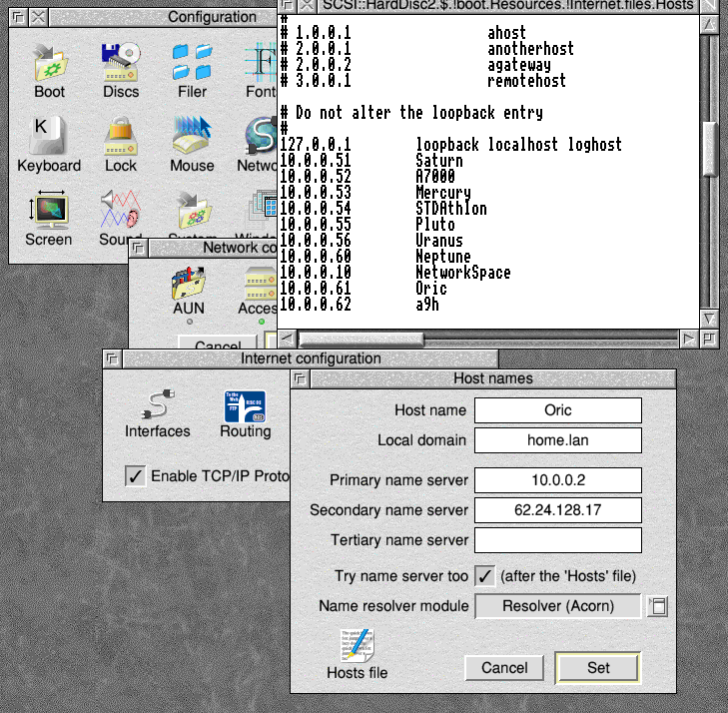Open the AUN network settings icon
This screenshot has width=728, height=713.
[189, 286]
